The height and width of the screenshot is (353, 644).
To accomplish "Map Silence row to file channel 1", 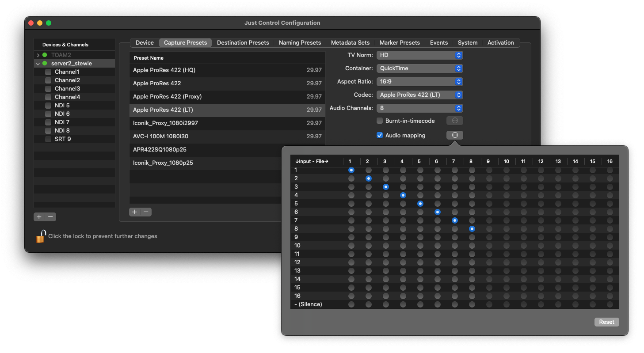I will tap(351, 304).
